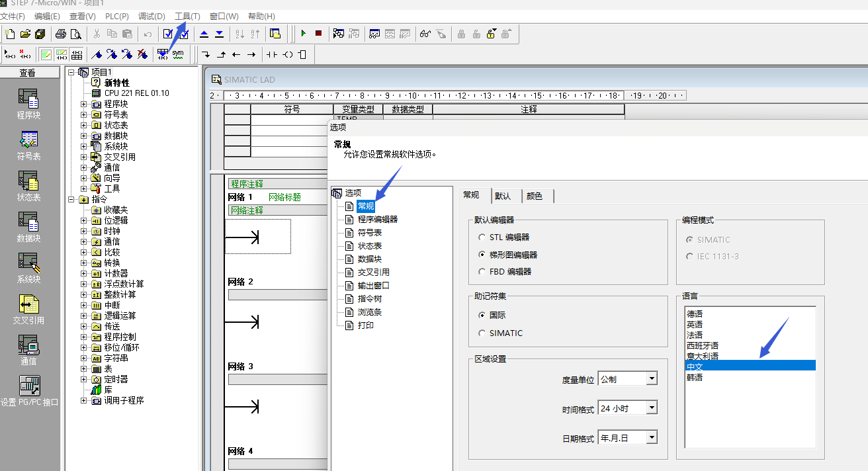Switch to the 默认 tab

tap(503, 196)
